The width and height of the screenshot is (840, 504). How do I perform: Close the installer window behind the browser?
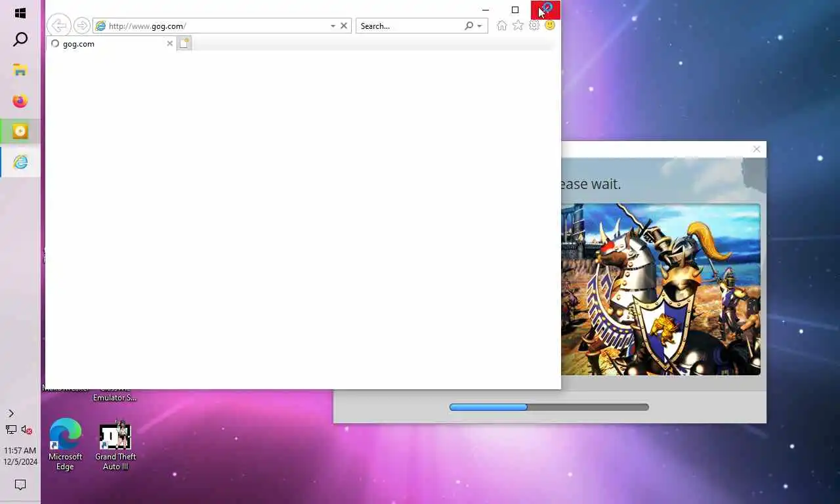click(x=757, y=149)
